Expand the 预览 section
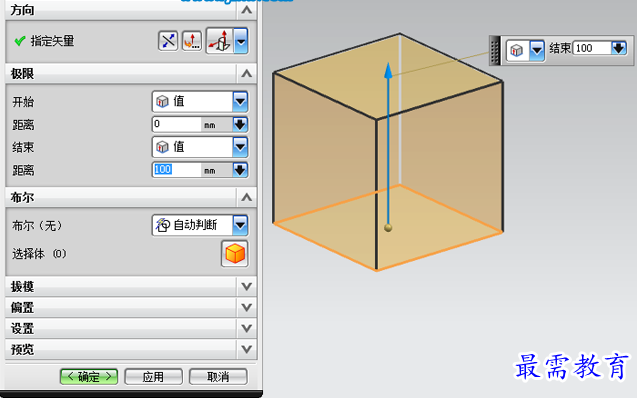 click(246, 349)
